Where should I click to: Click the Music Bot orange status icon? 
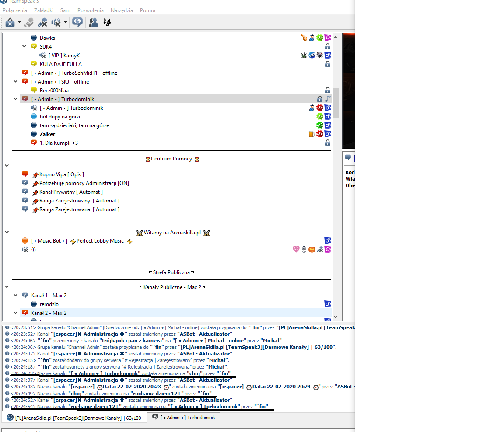point(25,240)
